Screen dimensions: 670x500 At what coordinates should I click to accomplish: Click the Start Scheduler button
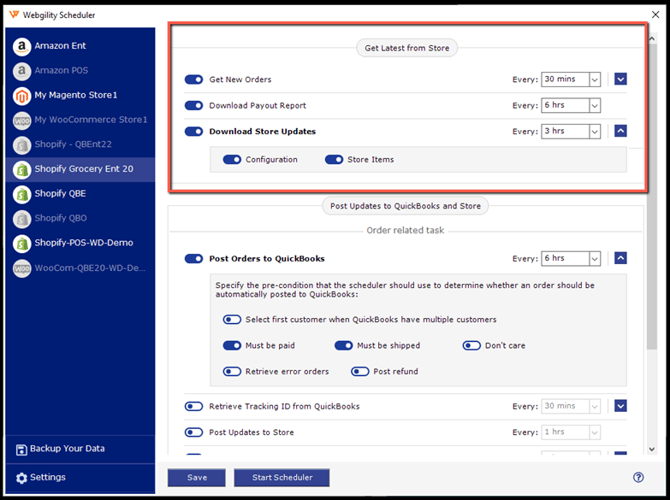pyautogui.click(x=282, y=477)
